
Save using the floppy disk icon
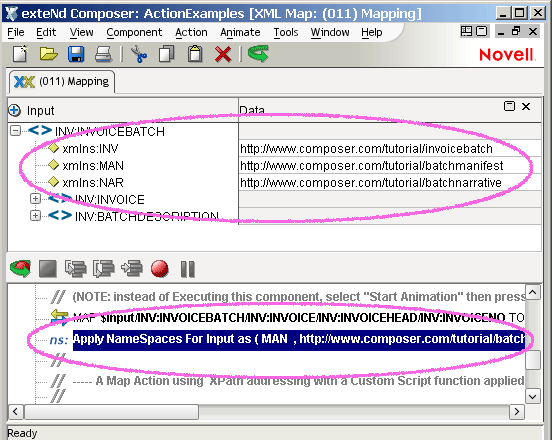76,54
